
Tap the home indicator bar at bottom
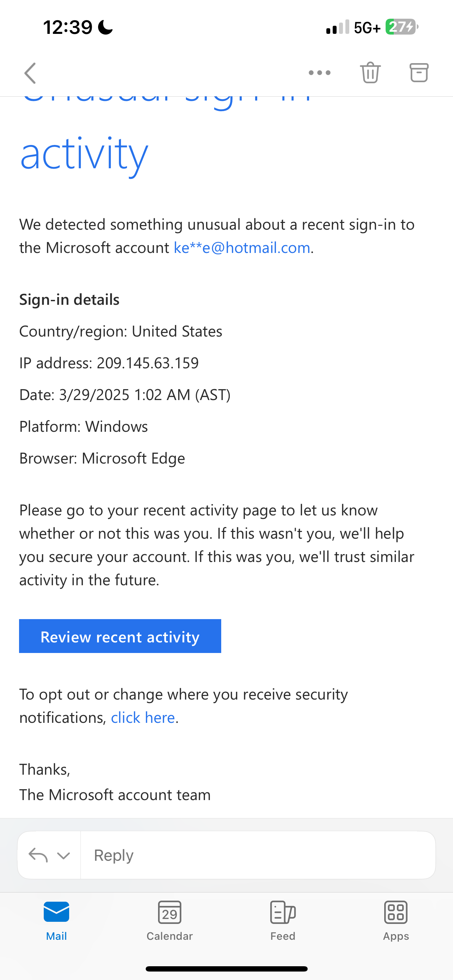click(x=226, y=969)
